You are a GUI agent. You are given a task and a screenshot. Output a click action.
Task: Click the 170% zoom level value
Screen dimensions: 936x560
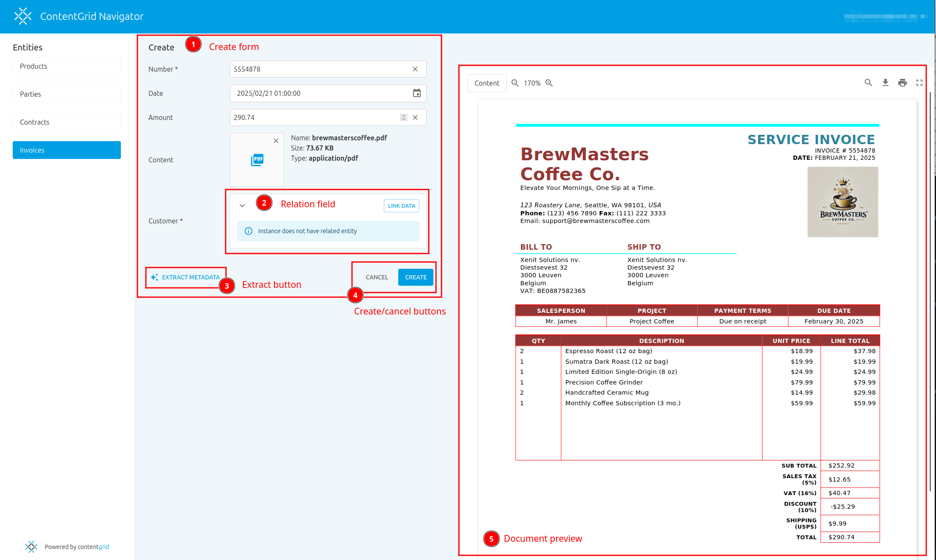(532, 83)
